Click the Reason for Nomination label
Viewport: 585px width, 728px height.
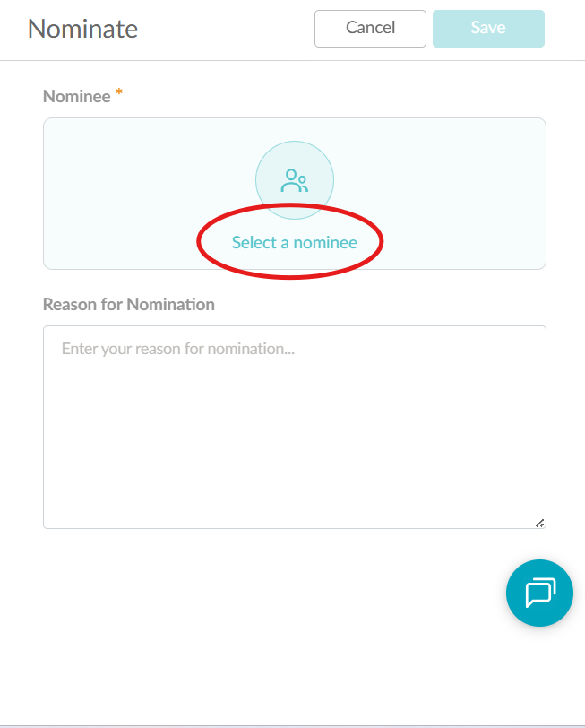point(129,305)
